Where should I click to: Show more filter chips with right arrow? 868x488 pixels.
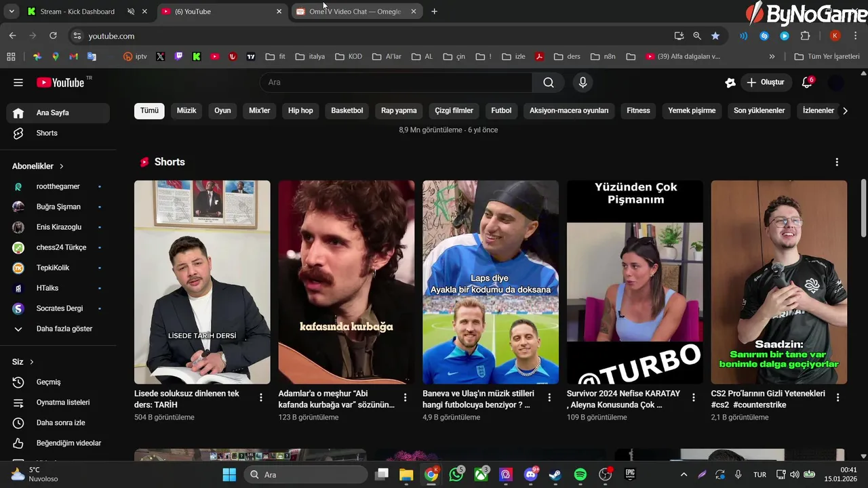(x=845, y=110)
